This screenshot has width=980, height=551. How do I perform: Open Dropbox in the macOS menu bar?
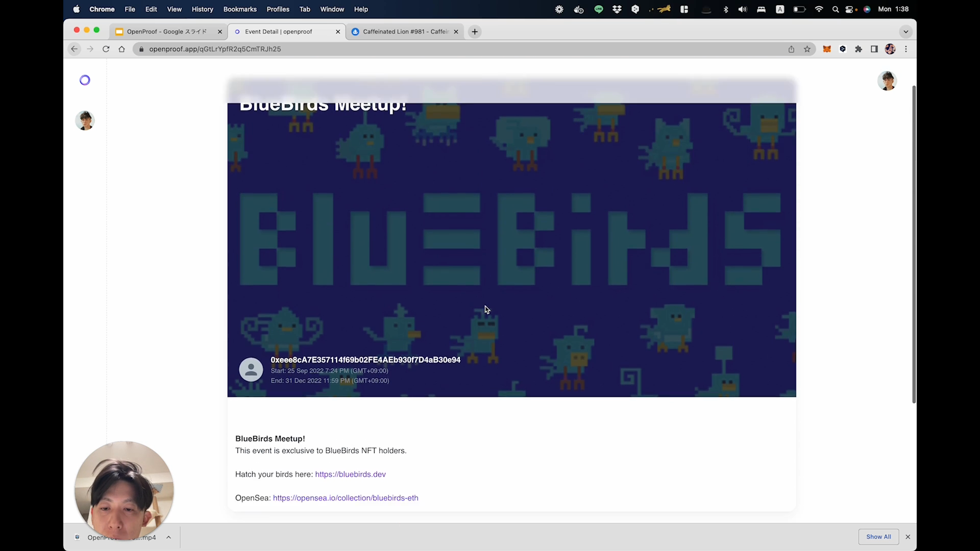point(617,9)
